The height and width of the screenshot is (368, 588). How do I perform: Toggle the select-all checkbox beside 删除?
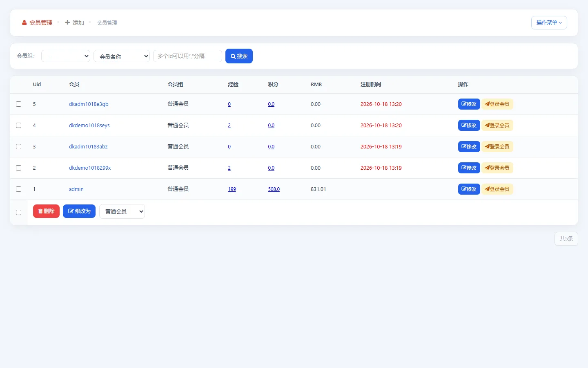(18, 213)
